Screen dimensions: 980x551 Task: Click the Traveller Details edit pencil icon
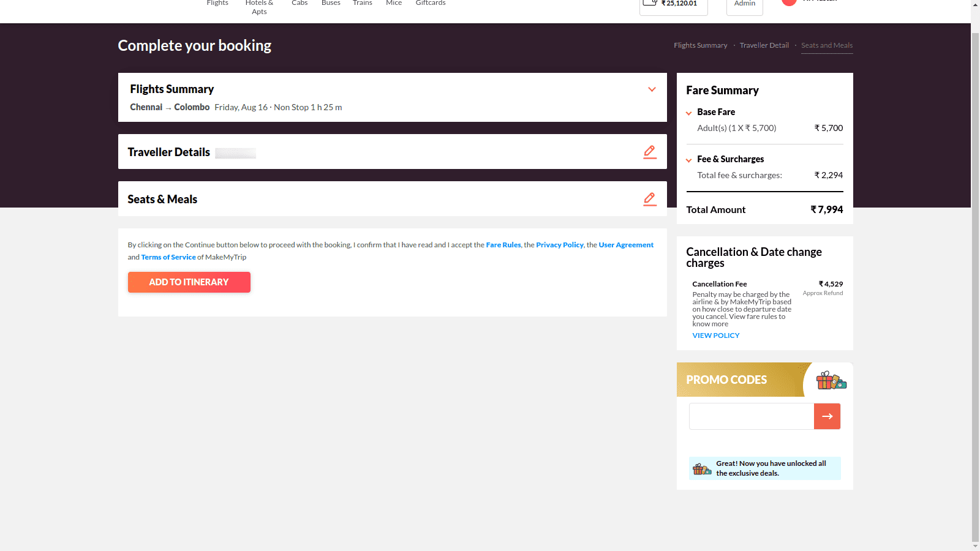650,152
